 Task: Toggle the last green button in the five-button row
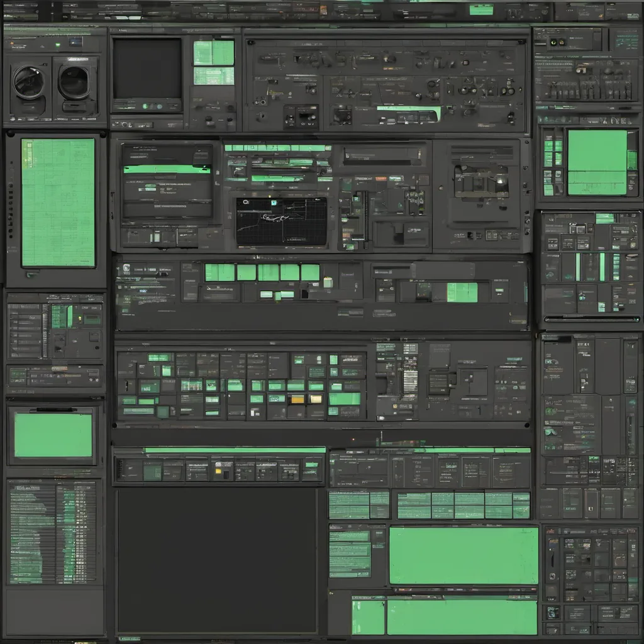pyautogui.click(x=310, y=272)
